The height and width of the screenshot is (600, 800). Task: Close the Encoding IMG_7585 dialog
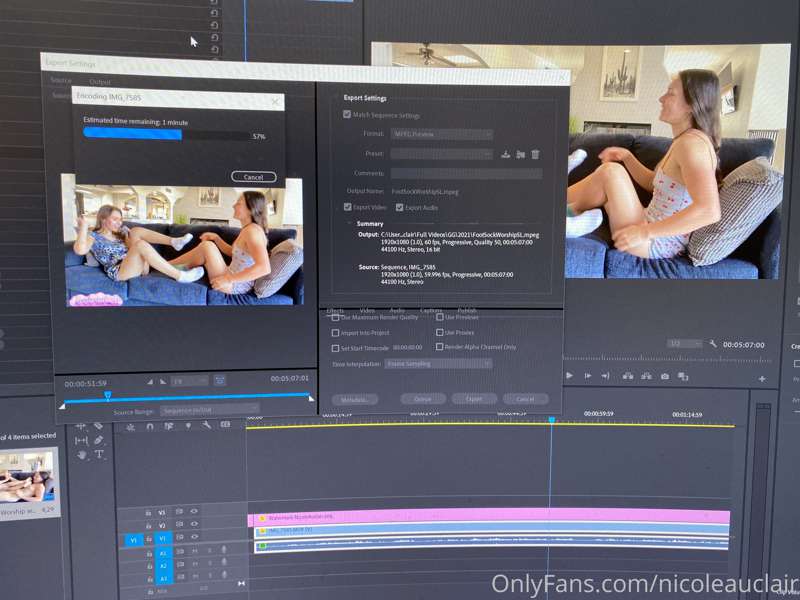[x=276, y=102]
